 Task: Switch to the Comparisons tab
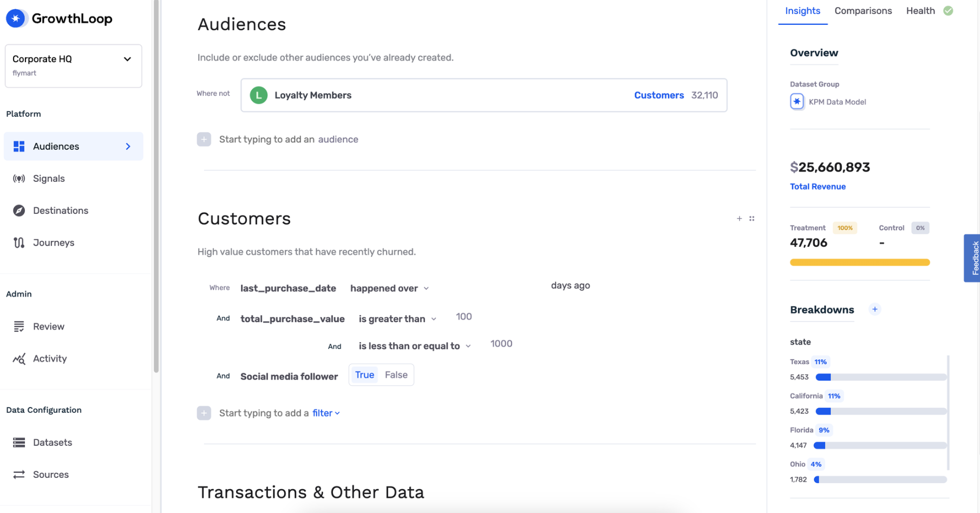[863, 11]
